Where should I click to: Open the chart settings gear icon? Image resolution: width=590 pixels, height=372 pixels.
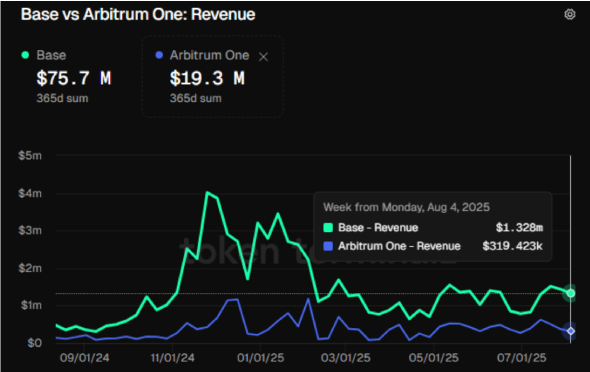point(570,14)
